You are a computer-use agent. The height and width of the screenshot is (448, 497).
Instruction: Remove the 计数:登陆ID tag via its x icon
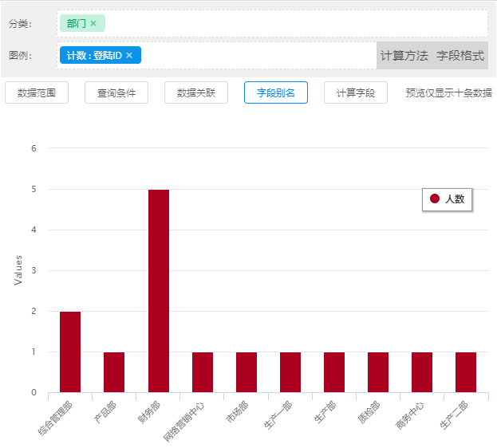tap(129, 56)
